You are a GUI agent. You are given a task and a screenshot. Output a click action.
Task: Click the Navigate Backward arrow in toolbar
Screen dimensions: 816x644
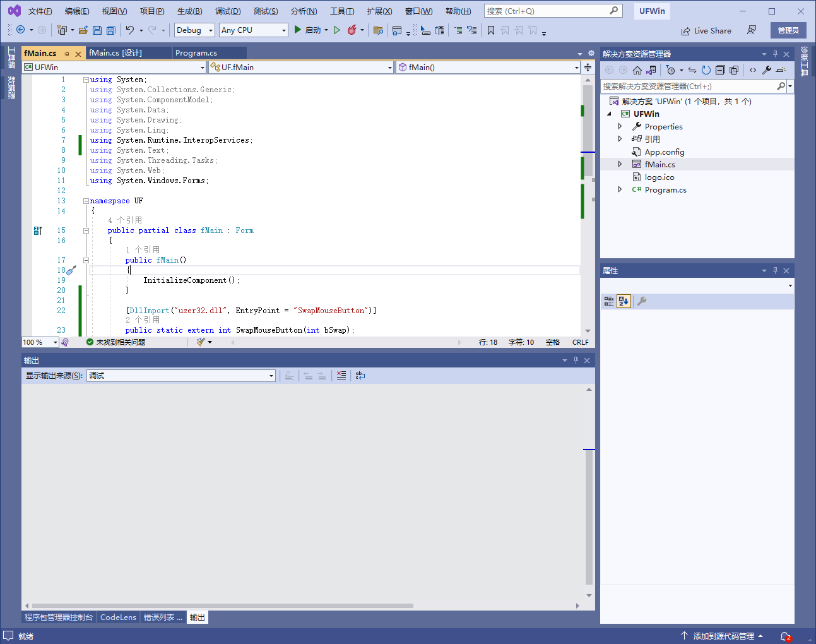click(21, 30)
